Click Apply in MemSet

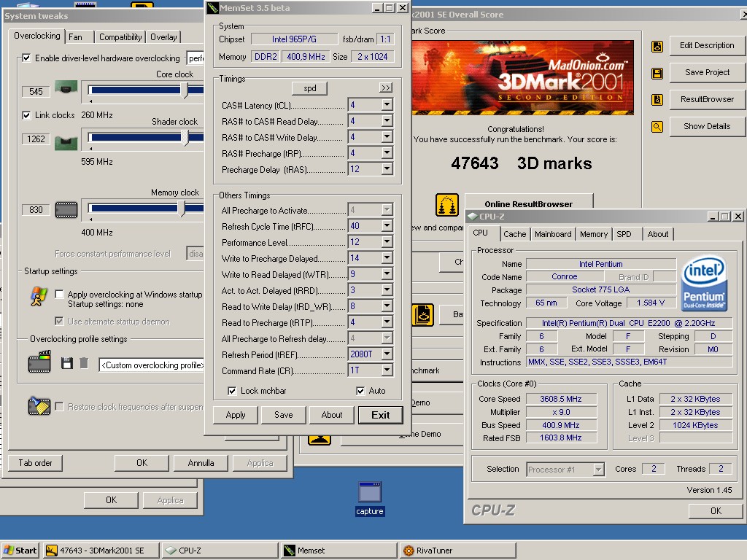(x=236, y=415)
